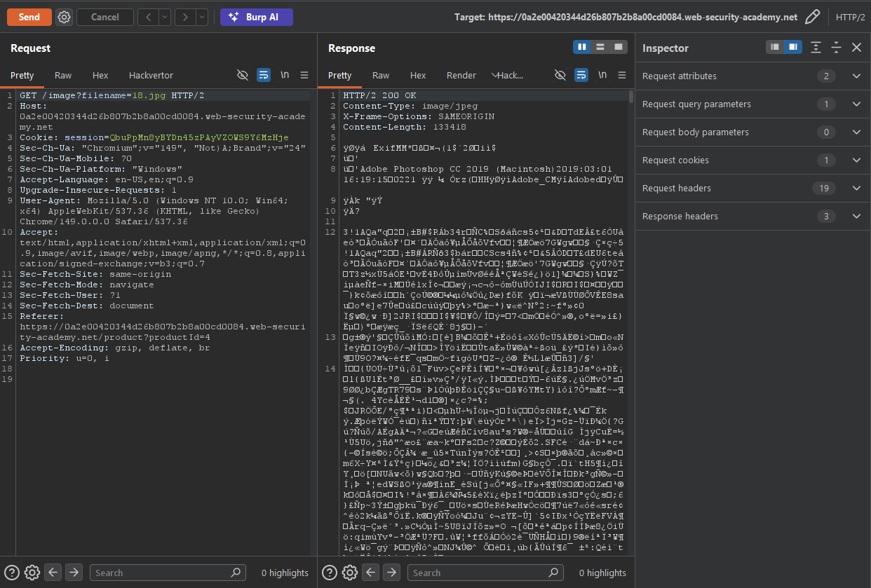Edit target with the pencil icon
The width and height of the screenshot is (871, 588).
(x=812, y=17)
